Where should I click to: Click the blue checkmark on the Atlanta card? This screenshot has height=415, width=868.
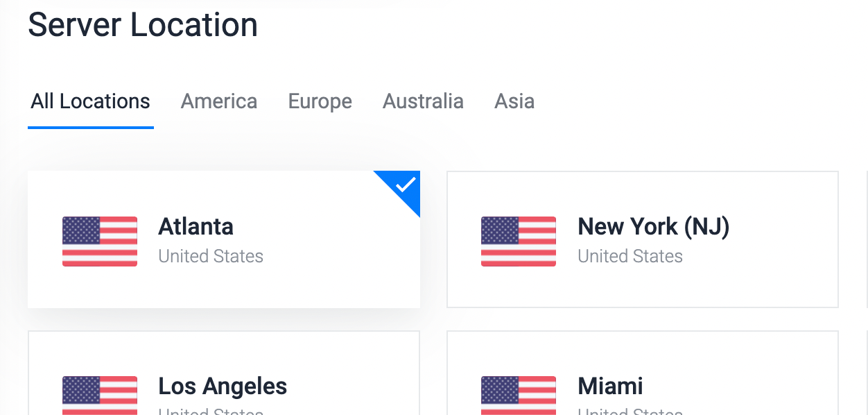[x=406, y=185]
